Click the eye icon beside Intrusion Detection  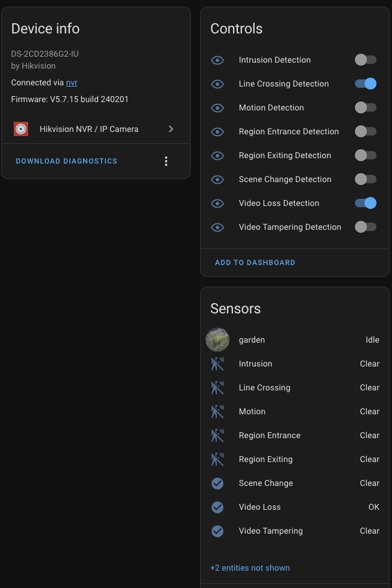218,60
